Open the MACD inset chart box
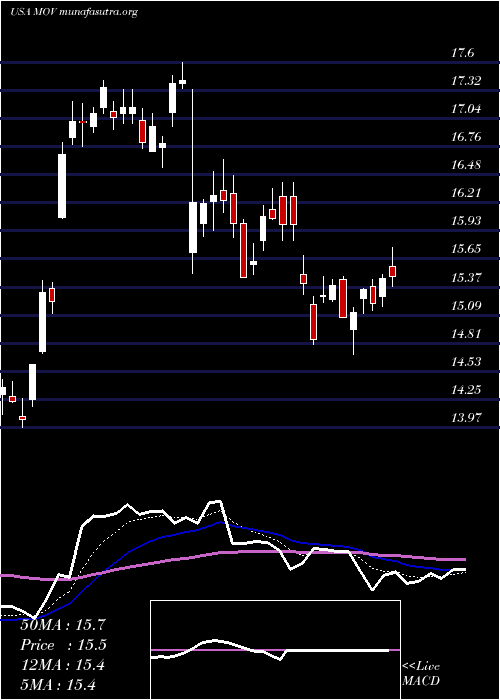500x700 pixels. (x=275, y=650)
